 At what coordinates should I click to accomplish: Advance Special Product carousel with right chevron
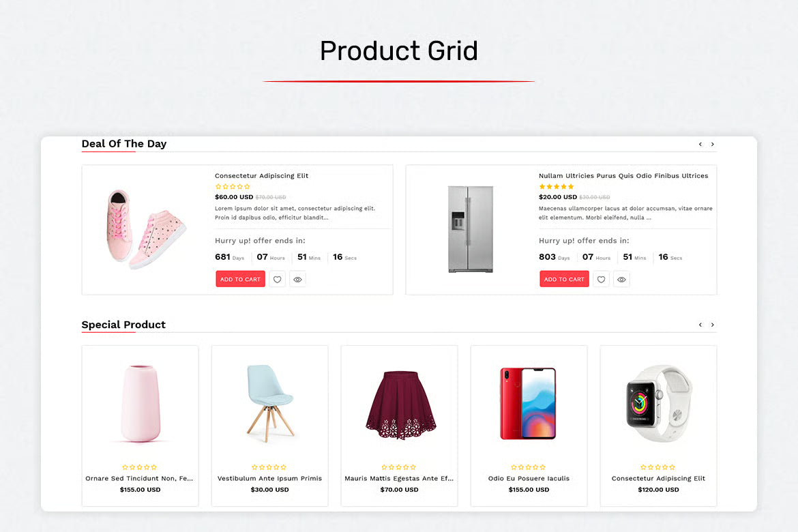(x=713, y=325)
